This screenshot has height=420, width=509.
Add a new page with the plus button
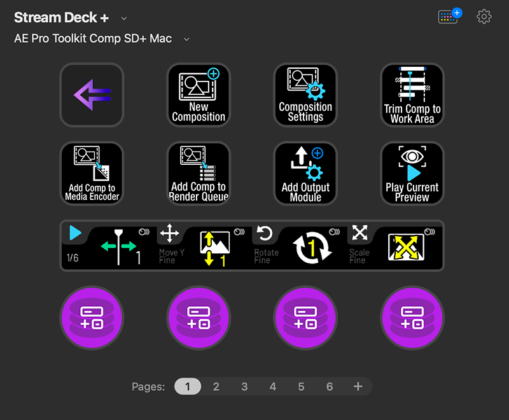click(x=358, y=386)
